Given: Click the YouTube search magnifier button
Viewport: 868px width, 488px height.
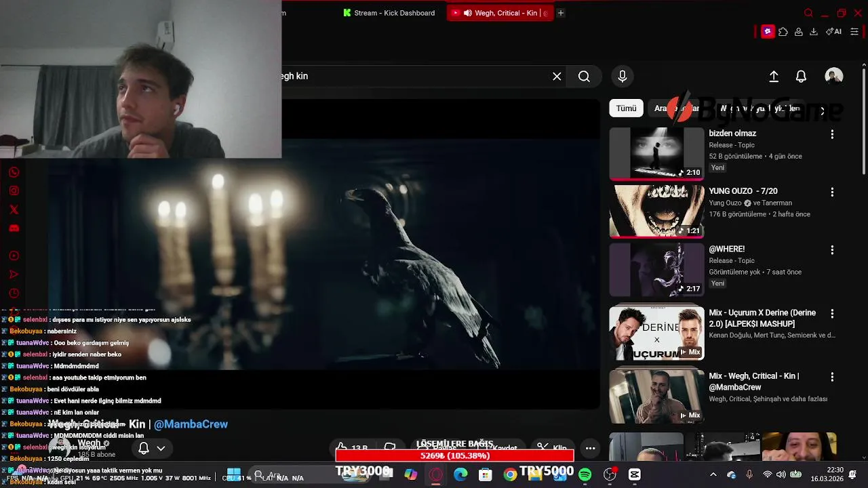Looking at the screenshot, I should tap(584, 77).
